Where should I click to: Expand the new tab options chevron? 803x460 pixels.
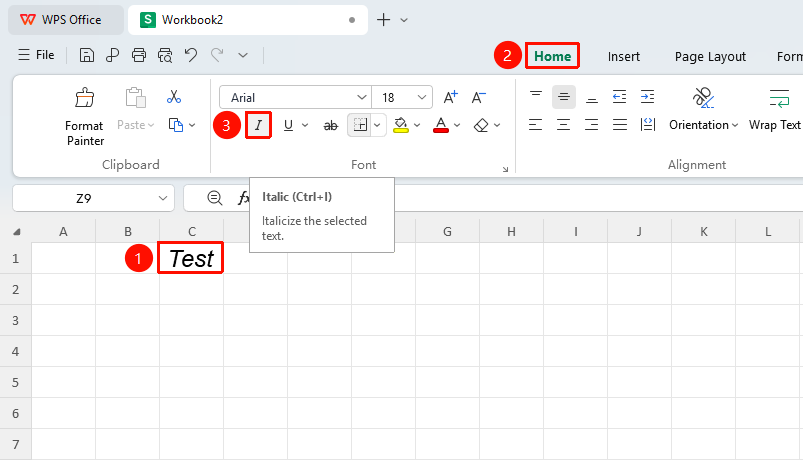(404, 20)
